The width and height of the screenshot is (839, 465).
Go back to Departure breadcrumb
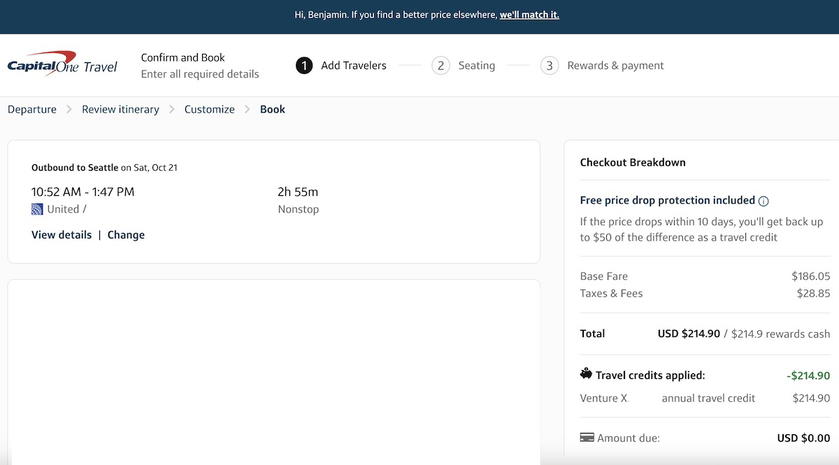[x=32, y=109]
